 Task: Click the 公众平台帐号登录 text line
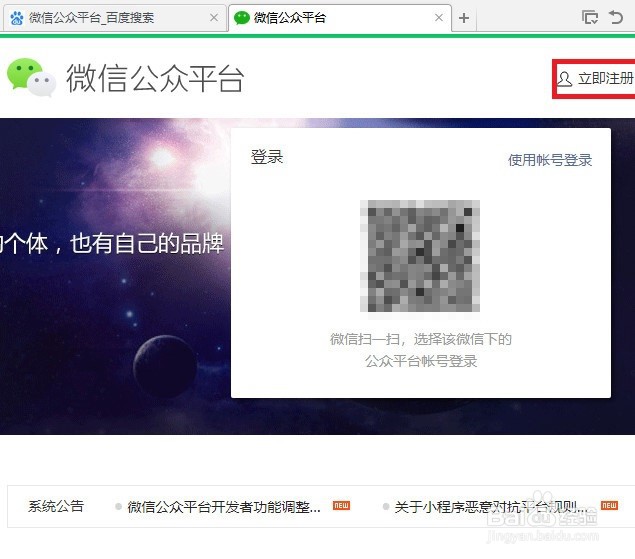pos(421,361)
